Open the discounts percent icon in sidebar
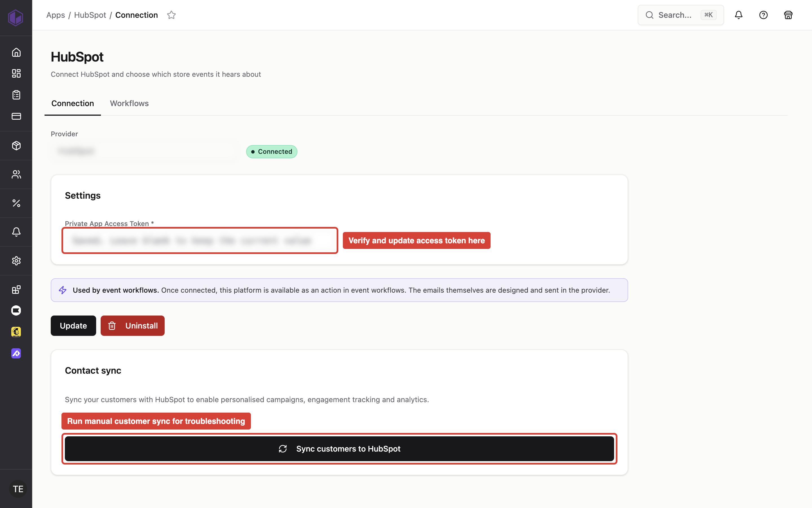812x508 pixels. coord(16,203)
